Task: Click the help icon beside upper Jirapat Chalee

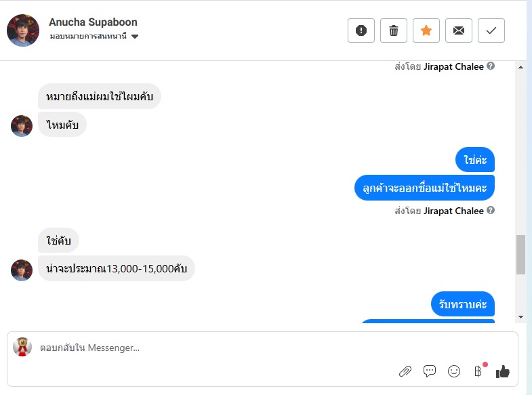Action: pyautogui.click(x=491, y=66)
